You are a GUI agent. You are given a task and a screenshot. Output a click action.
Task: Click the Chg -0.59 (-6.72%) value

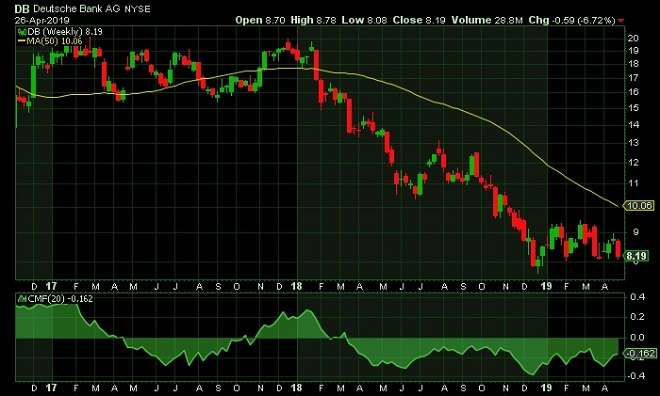coord(572,20)
